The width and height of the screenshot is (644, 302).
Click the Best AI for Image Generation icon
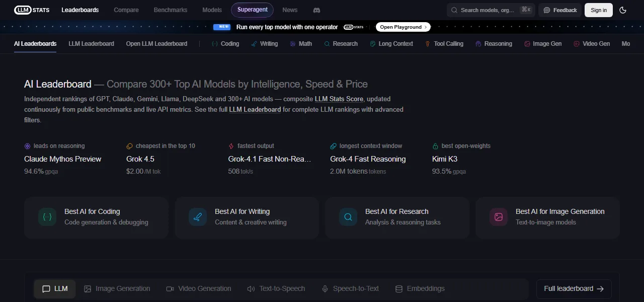[499, 217]
